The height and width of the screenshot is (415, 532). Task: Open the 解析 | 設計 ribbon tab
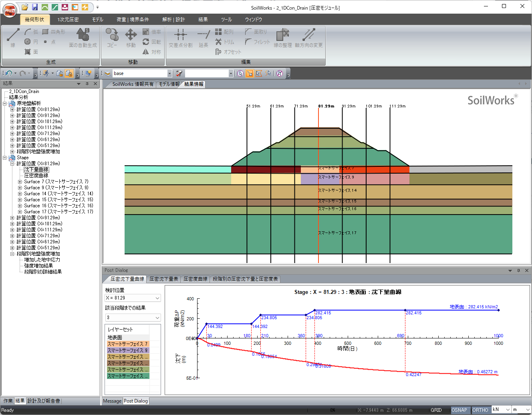[173, 20]
